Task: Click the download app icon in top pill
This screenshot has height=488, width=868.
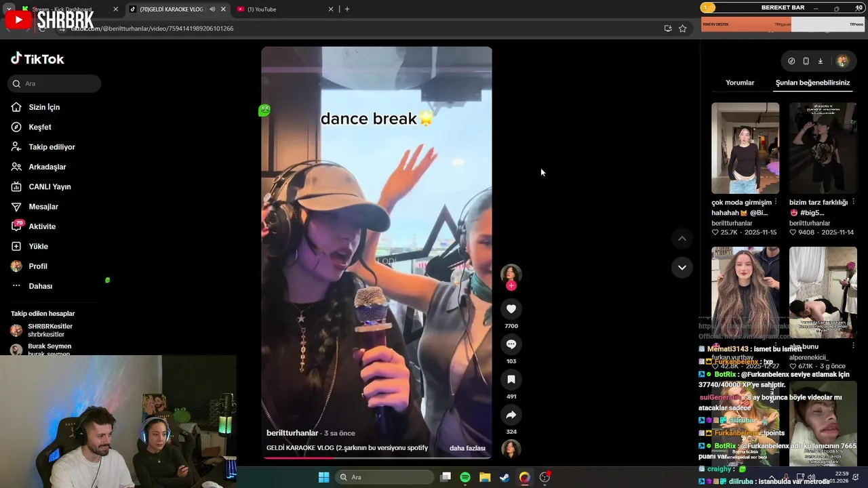Action: tap(820, 61)
